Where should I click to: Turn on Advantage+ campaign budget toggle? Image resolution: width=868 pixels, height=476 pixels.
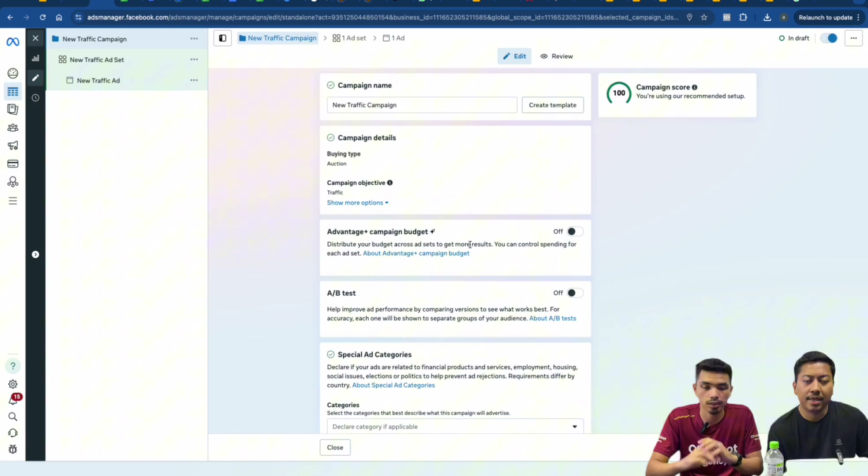coord(575,232)
